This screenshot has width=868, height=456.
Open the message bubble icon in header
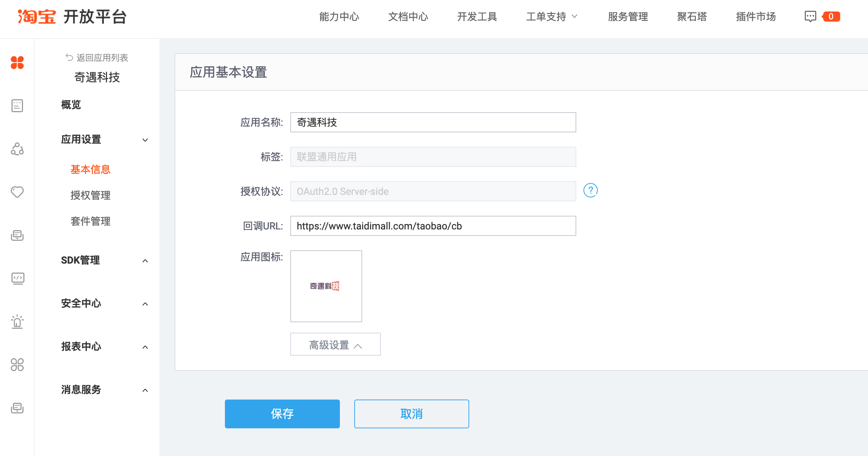click(810, 17)
